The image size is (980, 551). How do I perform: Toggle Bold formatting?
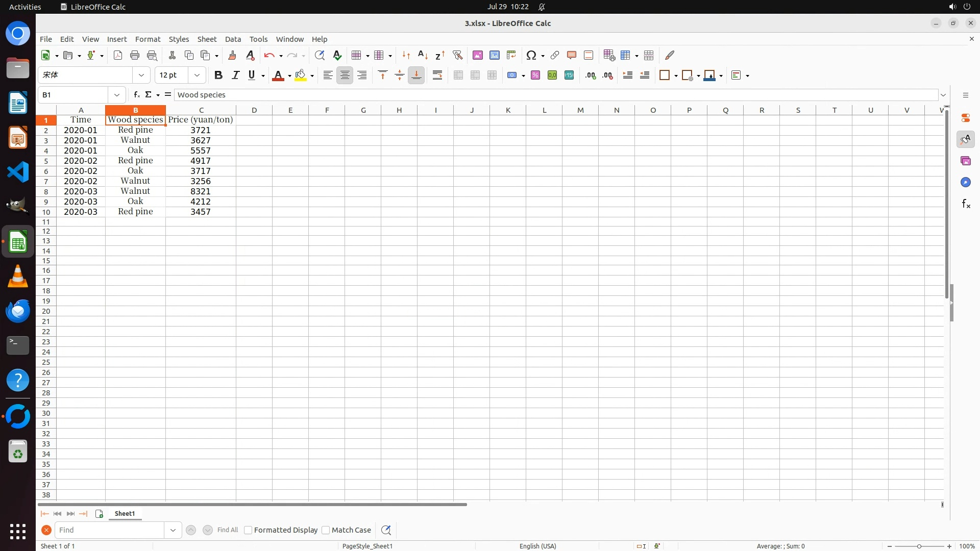point(218,75)
